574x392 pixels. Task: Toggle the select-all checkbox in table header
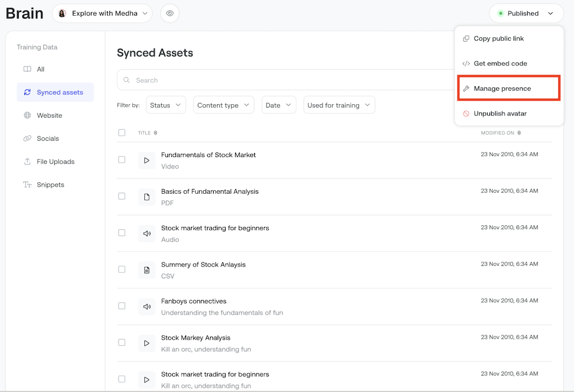pos(122,133)
